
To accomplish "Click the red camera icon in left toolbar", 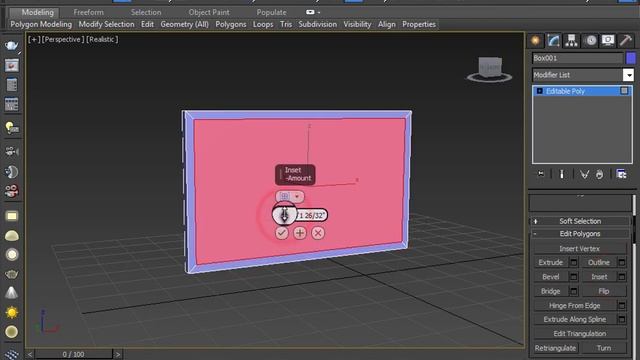I will (x=11, y=191).
